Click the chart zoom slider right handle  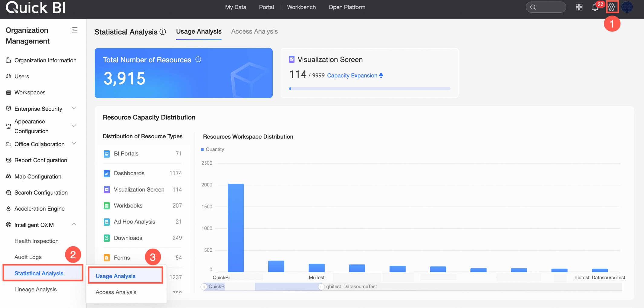click(x=321, y=287)
